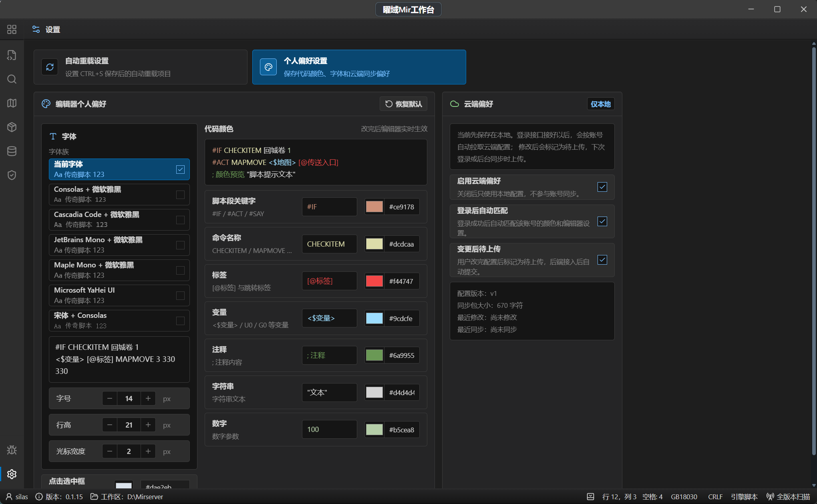Click the GB18030 encoding status item
The height and width of the screenshot is (504, 817).
click(684, 497)
